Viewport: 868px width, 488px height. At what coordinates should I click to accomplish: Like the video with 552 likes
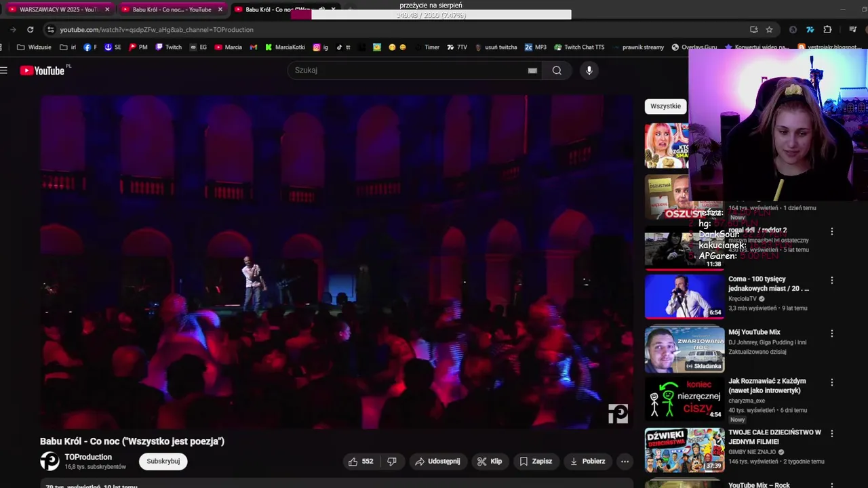point(360,462)
